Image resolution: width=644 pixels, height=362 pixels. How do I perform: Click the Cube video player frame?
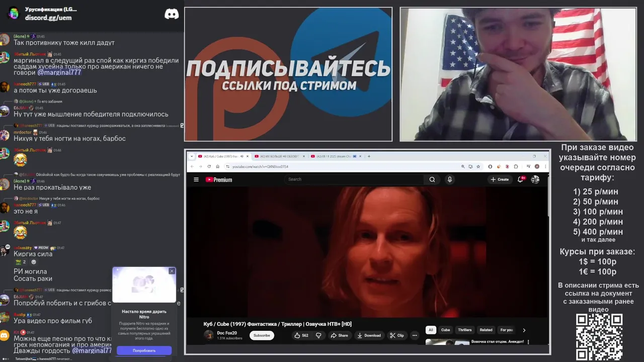coord(367,252)
